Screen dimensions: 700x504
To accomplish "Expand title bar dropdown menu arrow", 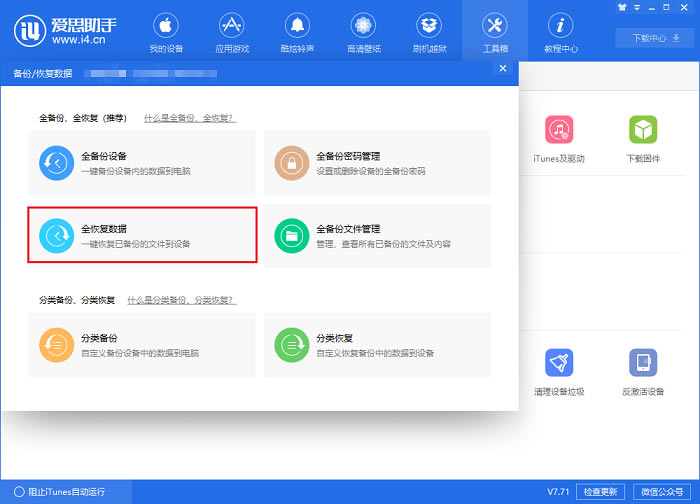I will (x=637, y=8).
